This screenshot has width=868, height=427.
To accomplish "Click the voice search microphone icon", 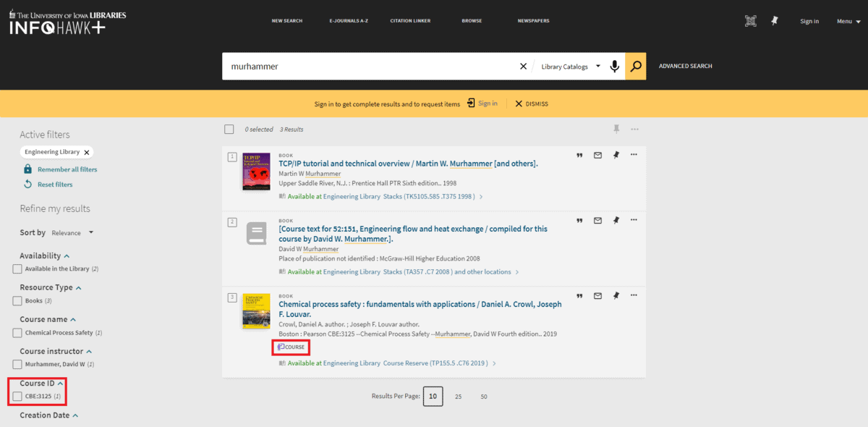I will tap(615, 67).
